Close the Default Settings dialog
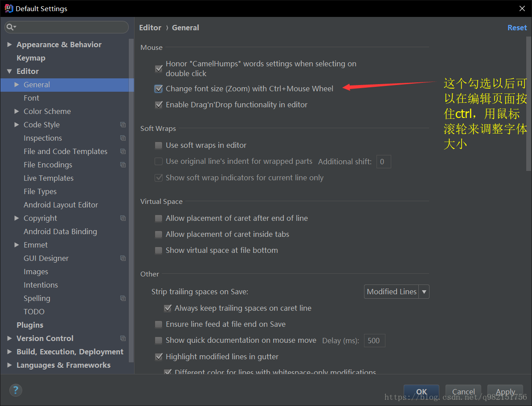The image size is (532, 406). [x=522, y=8]
